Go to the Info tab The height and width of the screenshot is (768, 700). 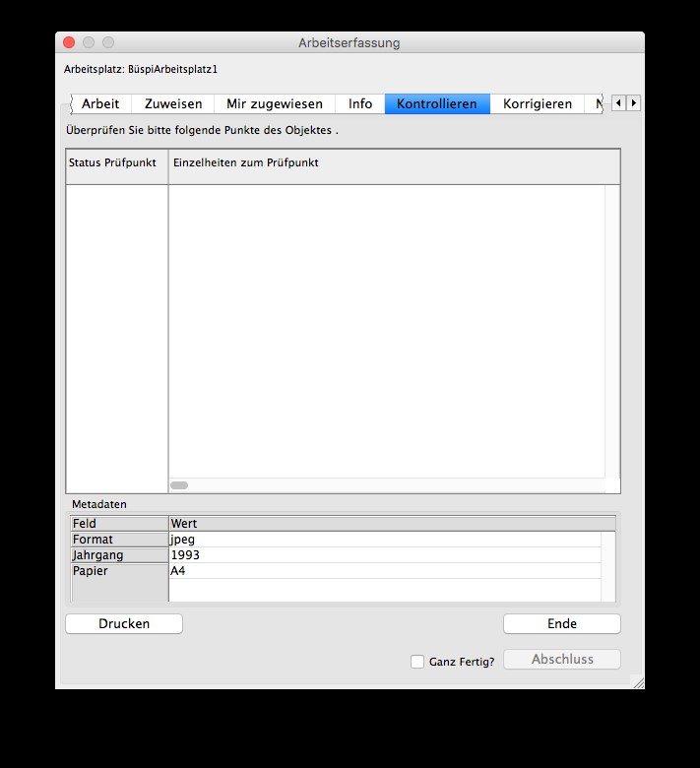360,103
